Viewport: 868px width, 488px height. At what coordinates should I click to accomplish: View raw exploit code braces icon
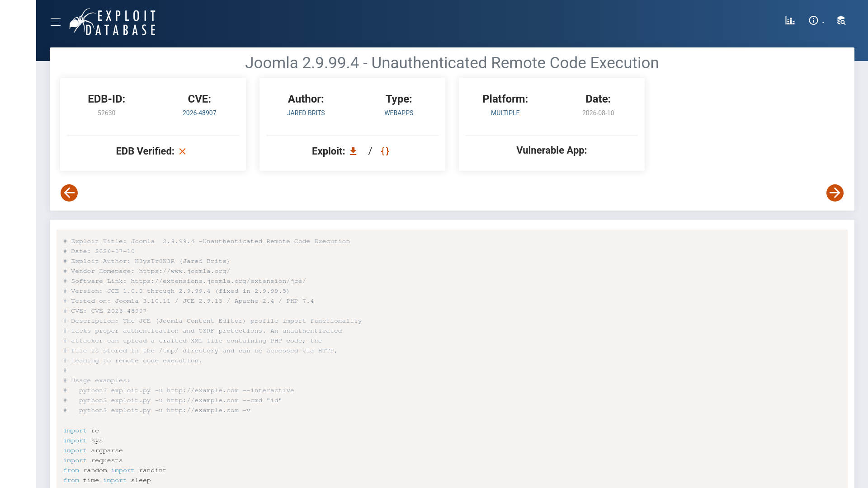pyautogui.click(x=385, y=151)
